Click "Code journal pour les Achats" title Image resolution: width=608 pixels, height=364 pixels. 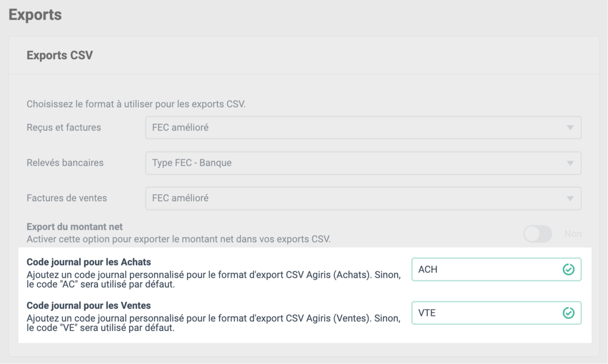(x=89, y=262)
